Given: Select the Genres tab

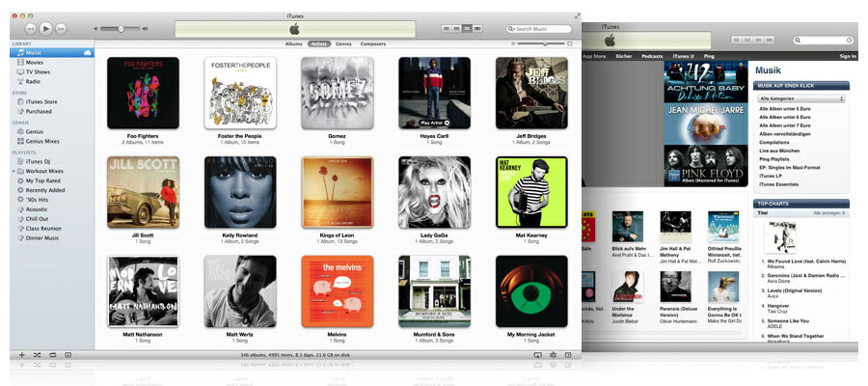Looking at the screenshot, I should [343, 43].
